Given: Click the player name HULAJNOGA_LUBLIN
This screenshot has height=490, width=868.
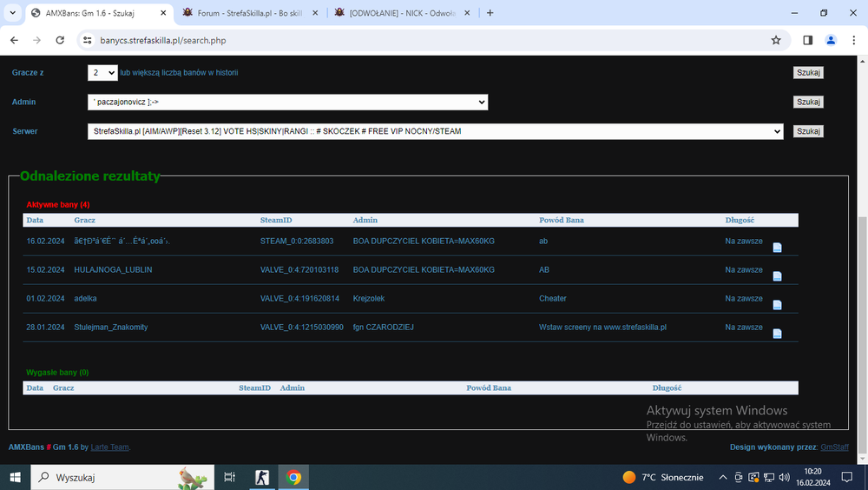Looking at the screenshot, I should coord(113,270).
